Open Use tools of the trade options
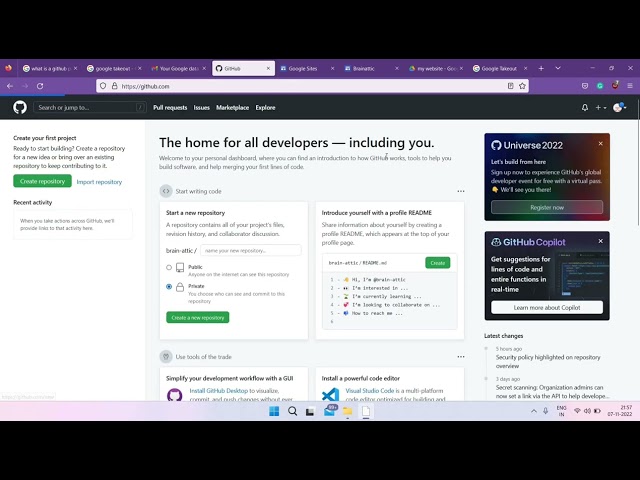Viewport: 640px width, 480px height. point(461,356)
